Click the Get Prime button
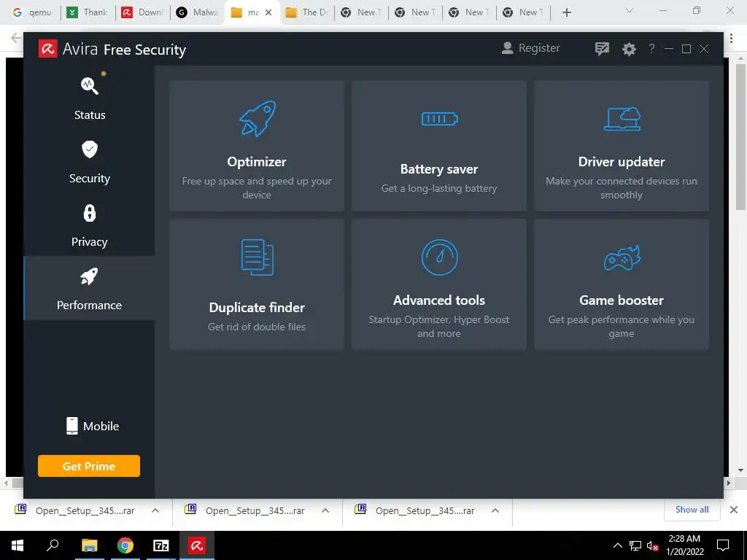 tap(89, 466)
